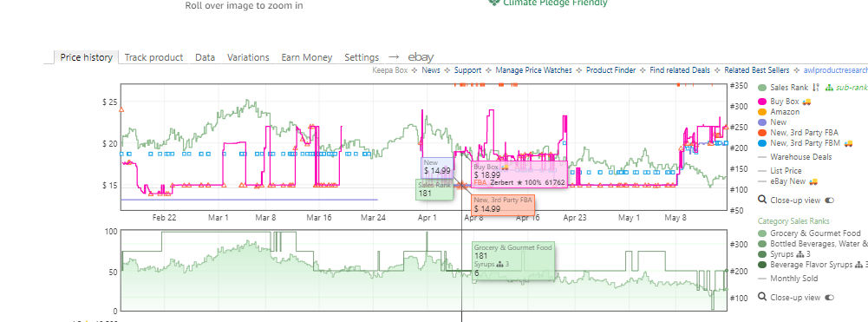Click the Keepa Box label
This screenshot has width=868, height=322.
pos(389,70)
